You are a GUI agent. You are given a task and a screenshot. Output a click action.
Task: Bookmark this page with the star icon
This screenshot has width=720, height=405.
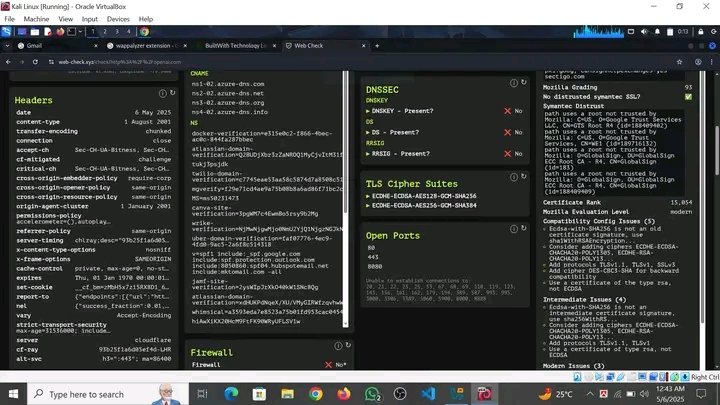[x=679, y=62]
